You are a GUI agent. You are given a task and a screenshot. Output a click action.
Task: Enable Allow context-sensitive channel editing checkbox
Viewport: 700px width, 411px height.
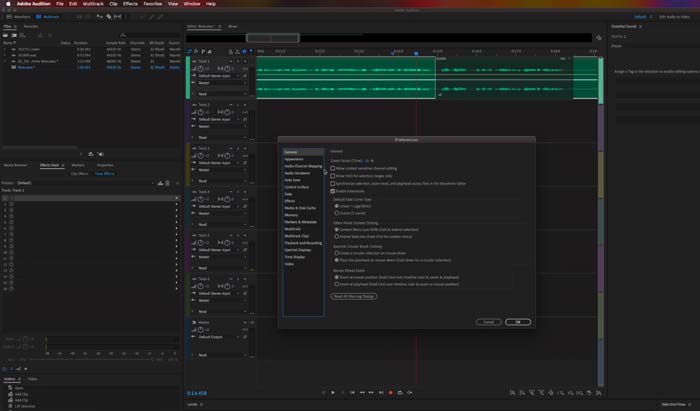(333, 168)
